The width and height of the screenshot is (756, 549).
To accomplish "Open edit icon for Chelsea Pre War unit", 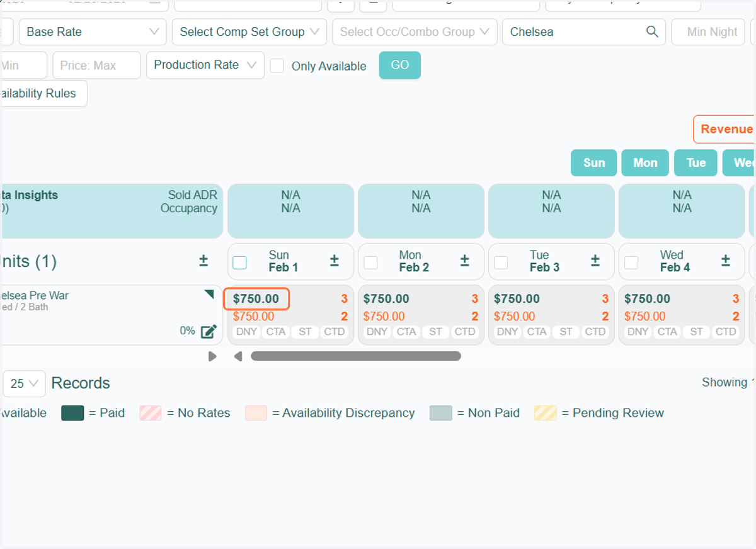I will pos(209,331).
